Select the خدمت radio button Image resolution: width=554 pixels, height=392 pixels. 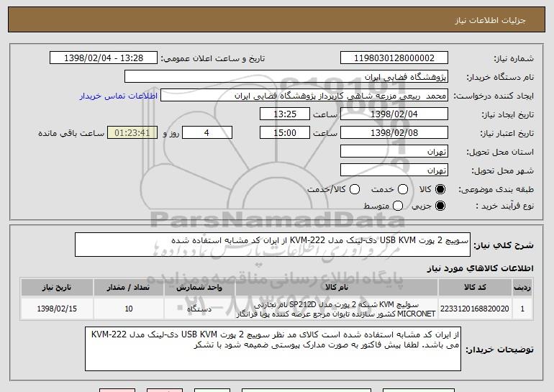[x=403, y=190]
